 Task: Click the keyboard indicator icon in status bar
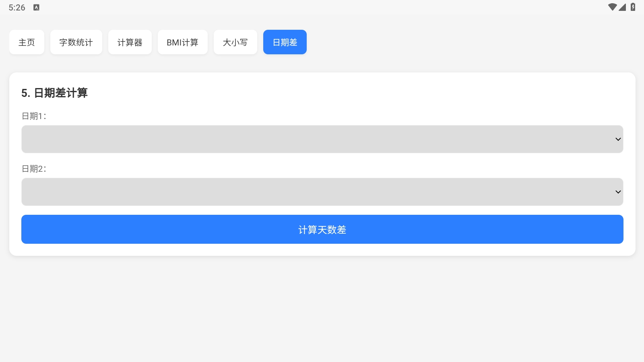tap(37, 7)
